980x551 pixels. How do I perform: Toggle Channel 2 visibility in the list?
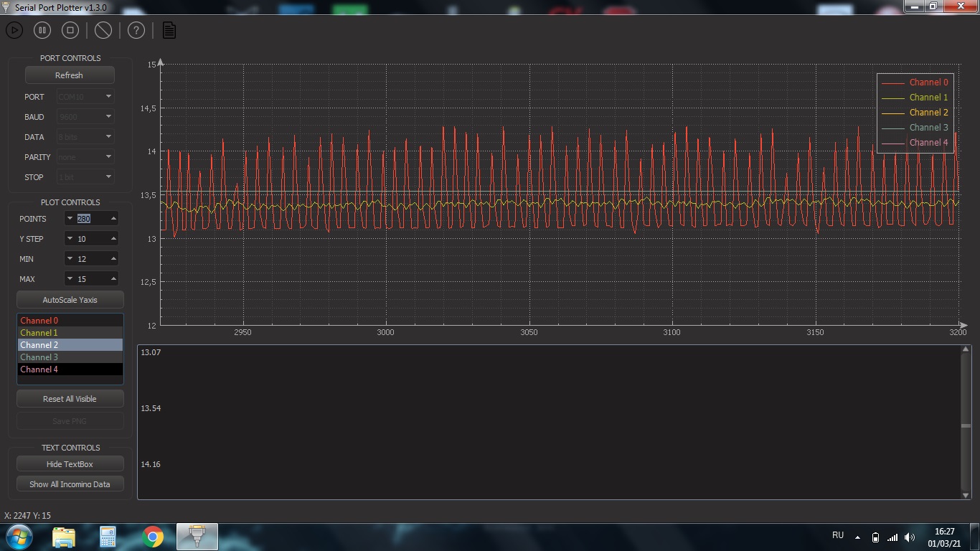pyautogui.click(x=70, y=345)
